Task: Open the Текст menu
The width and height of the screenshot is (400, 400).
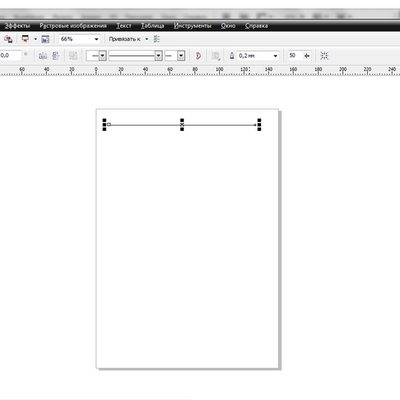Action: pyautogui.click(x=124, y=26)
